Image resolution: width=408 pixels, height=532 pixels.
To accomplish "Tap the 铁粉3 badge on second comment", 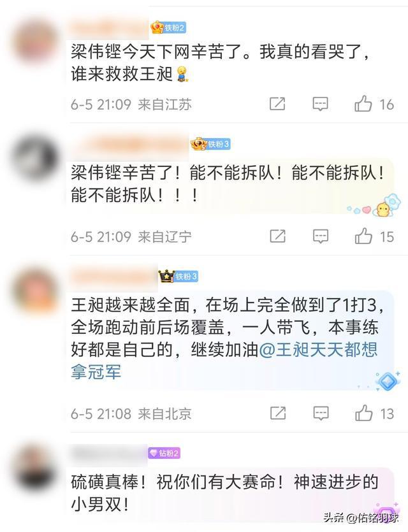I will pos(210,144).
